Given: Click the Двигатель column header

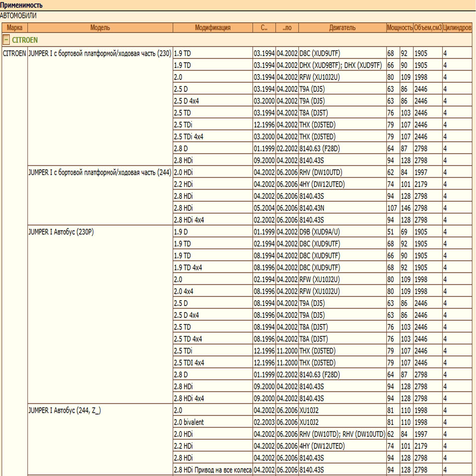Looking at the screenshot, I should (x=342, y=28).
